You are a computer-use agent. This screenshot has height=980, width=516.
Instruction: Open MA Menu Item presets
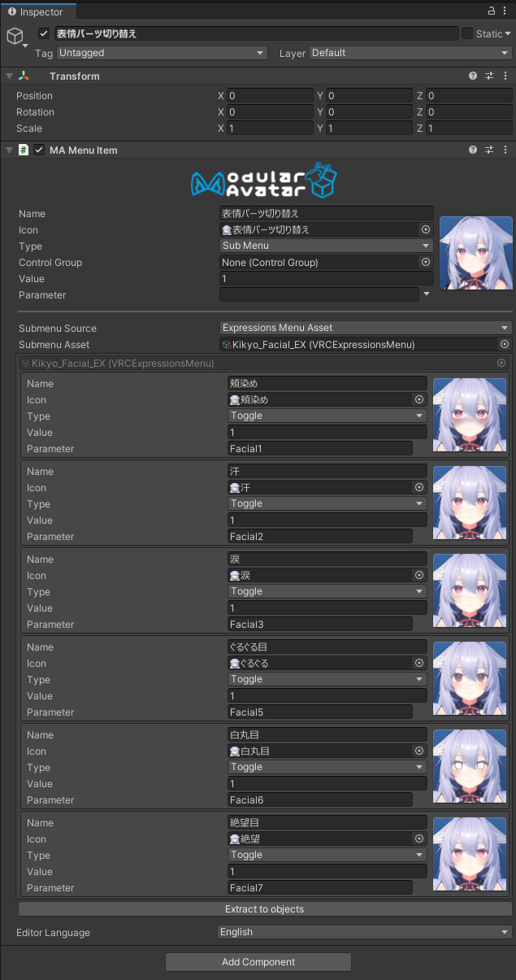[x=489, y=150]
